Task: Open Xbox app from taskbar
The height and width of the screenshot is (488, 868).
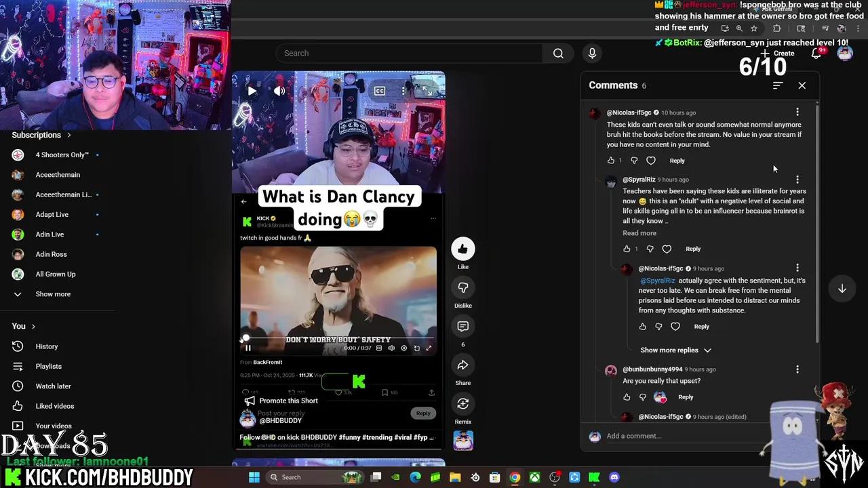Action: (x=535, y=477)
